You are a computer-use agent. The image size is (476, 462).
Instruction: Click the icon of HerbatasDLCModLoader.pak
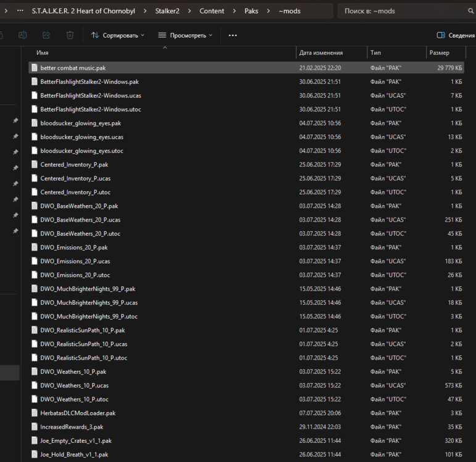point(35,413)
